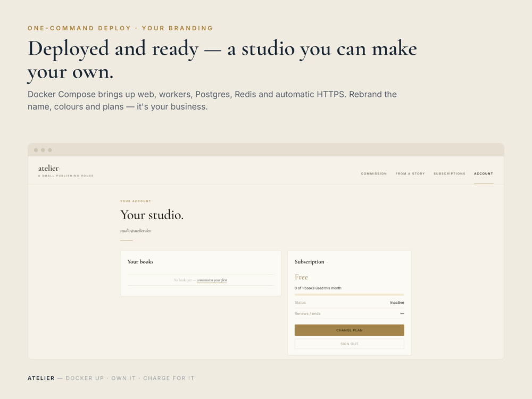Go to From a Story page
This screenshot has width=532, height=399.
click(x=410, y=174)
